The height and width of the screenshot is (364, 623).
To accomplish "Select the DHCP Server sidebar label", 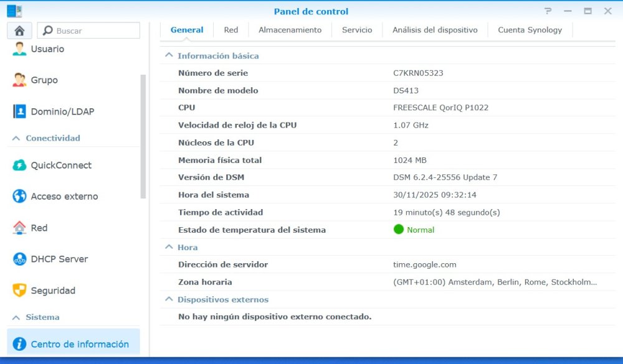I will (x=59, y=259).
